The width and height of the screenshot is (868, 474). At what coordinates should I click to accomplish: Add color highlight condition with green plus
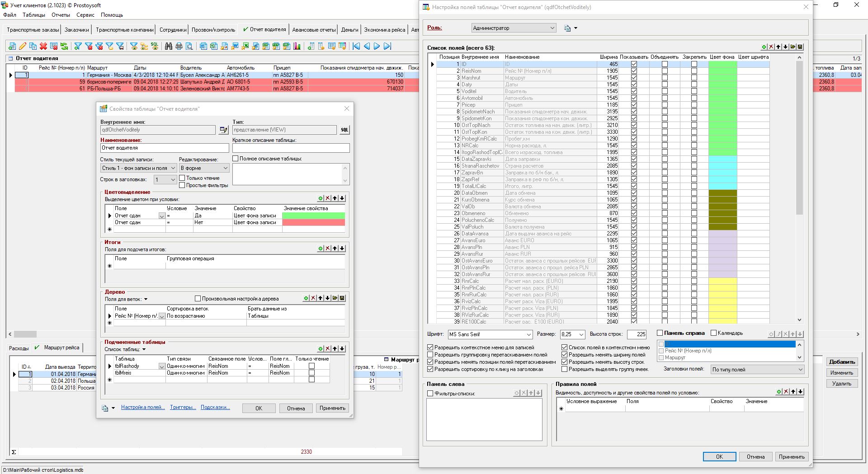321,198
